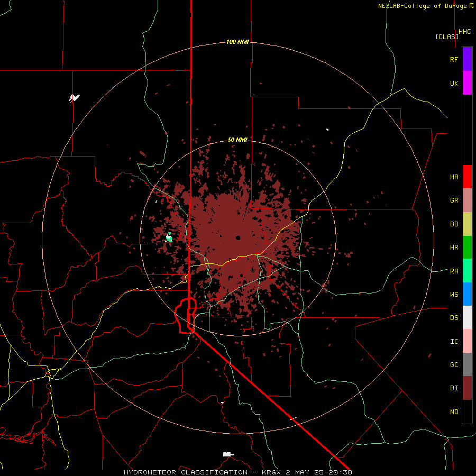Select the BD yellow legend color

pos(467,224)
